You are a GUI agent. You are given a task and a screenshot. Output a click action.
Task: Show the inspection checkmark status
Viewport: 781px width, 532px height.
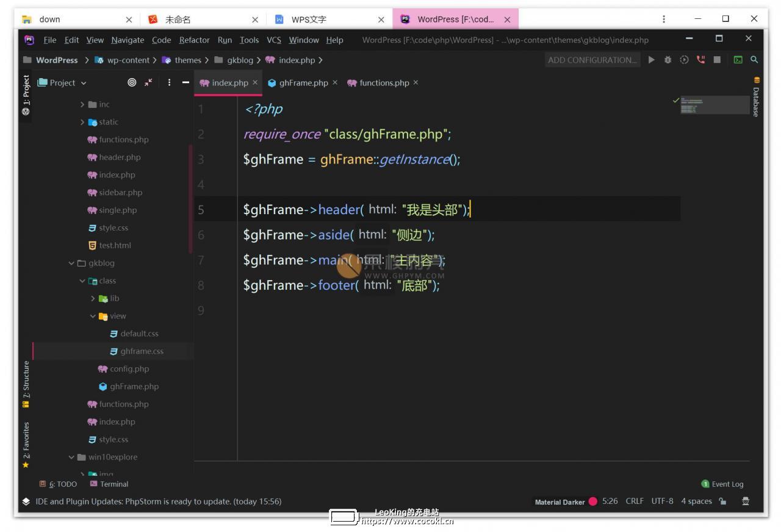click(x=675, y=99)
